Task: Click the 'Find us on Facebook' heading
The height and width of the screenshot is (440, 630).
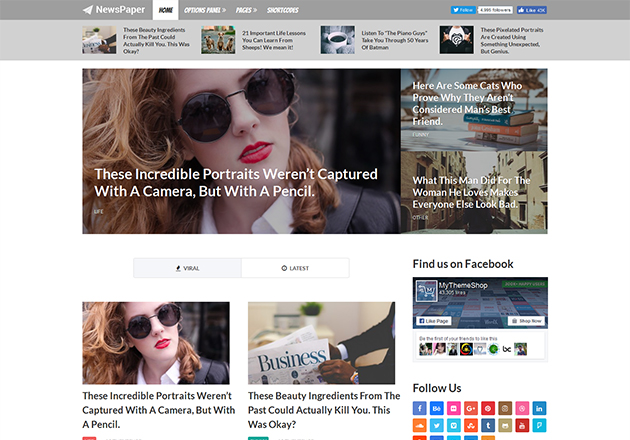Action: coord(463,264)
